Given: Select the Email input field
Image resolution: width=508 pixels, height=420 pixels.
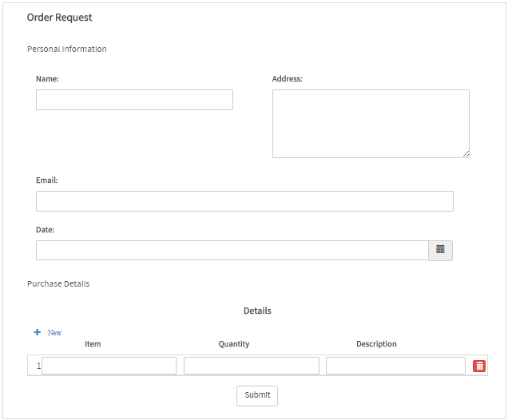Looking at the screenshot, I should click(244, 201).
